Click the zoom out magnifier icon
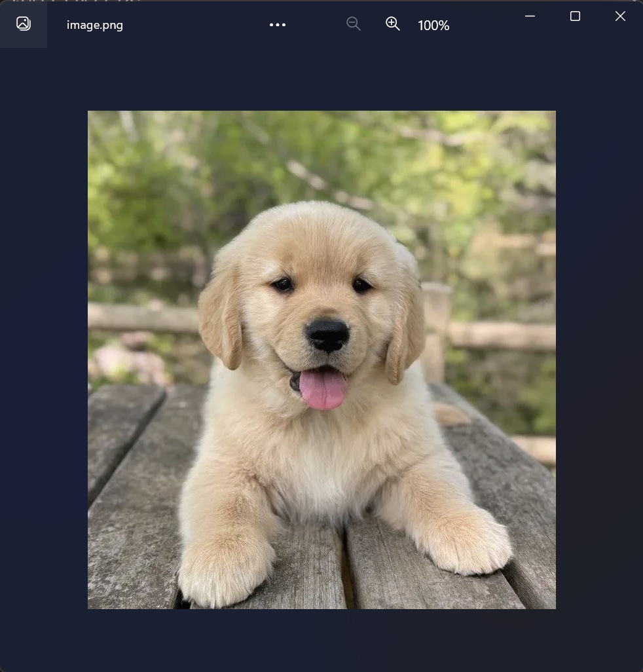Image resolution: width=643 pixels, height=672 pixels. 354,24
